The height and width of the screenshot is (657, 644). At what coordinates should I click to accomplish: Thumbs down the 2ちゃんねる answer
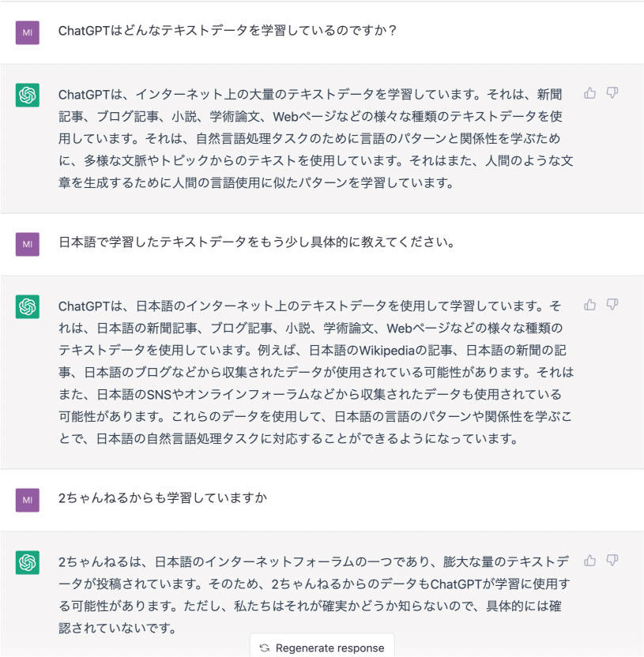point(612,561)
